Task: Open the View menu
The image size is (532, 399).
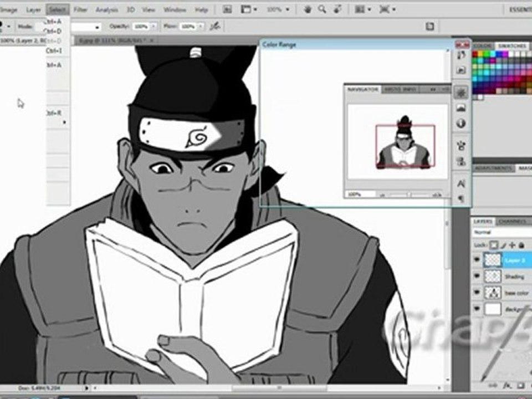Action: point(149,10)
